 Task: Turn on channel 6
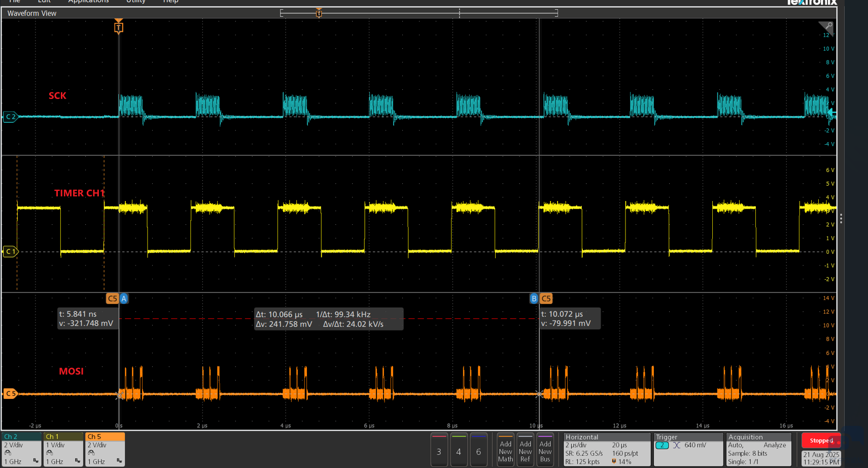[x=478, y=450]
